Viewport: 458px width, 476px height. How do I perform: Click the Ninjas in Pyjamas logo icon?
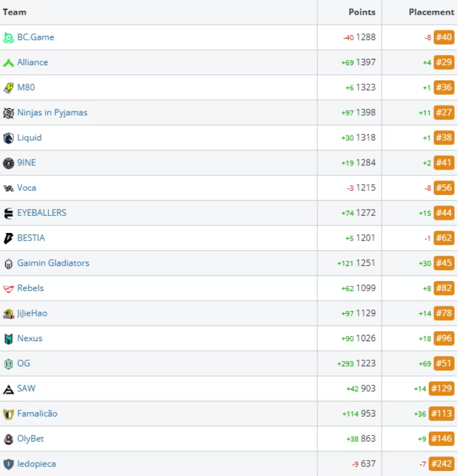click(8, 113)
